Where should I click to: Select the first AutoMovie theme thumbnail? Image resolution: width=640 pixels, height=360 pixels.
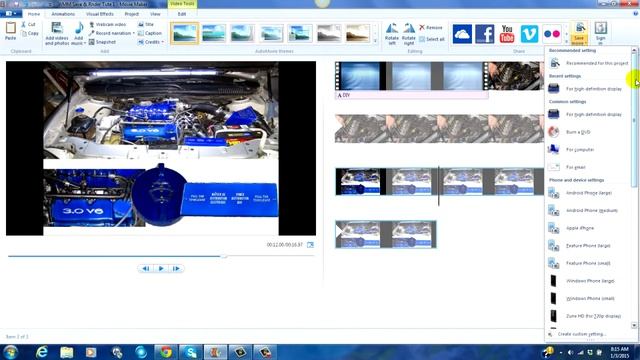click(184, 33)
